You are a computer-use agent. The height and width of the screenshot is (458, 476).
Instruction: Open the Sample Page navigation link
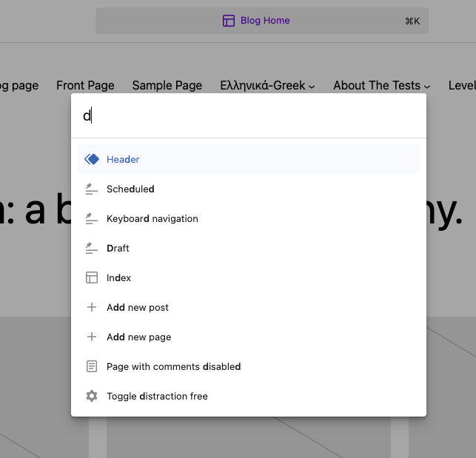click(167, 85)
